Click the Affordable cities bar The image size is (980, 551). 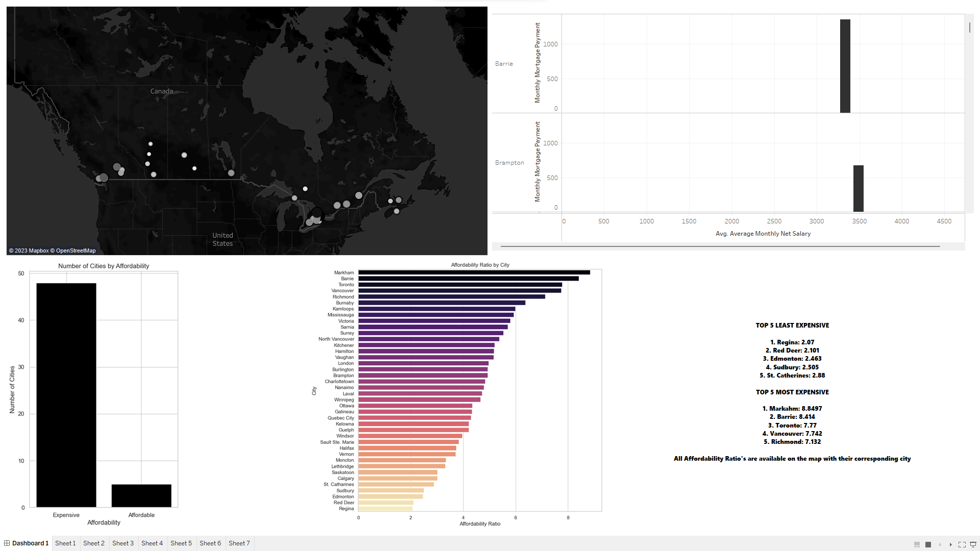tap(141, 495)
